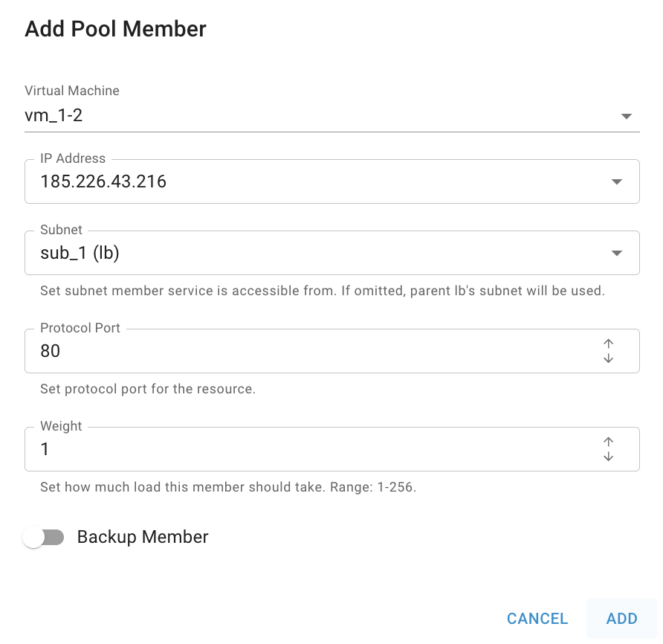Viewport: 663px width, 644px height.
Task: Click the 185.226.43.216 IP address value
Action: (x=103, y=181)
